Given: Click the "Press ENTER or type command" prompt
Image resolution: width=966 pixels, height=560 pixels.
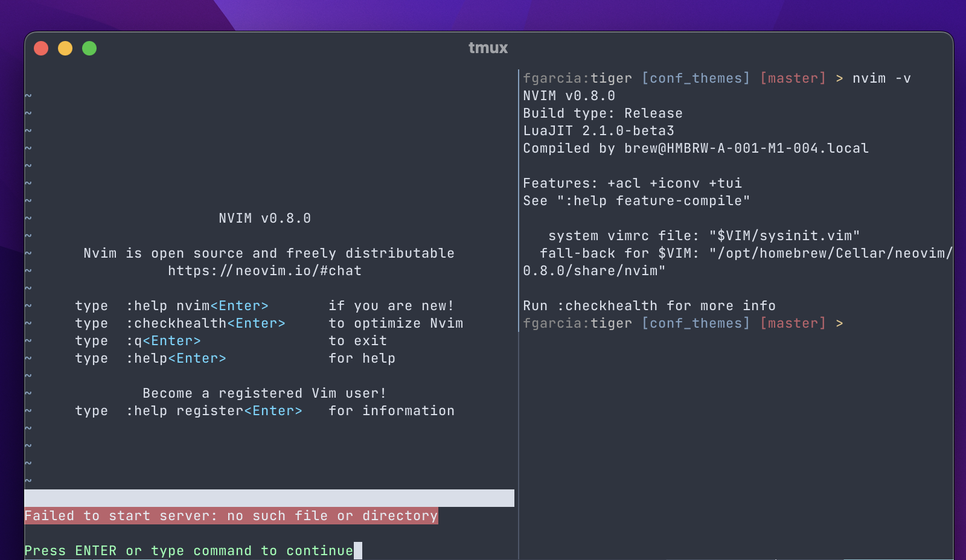Looking at the screenshot, I should pyautogui.click(x=188, y=550).
